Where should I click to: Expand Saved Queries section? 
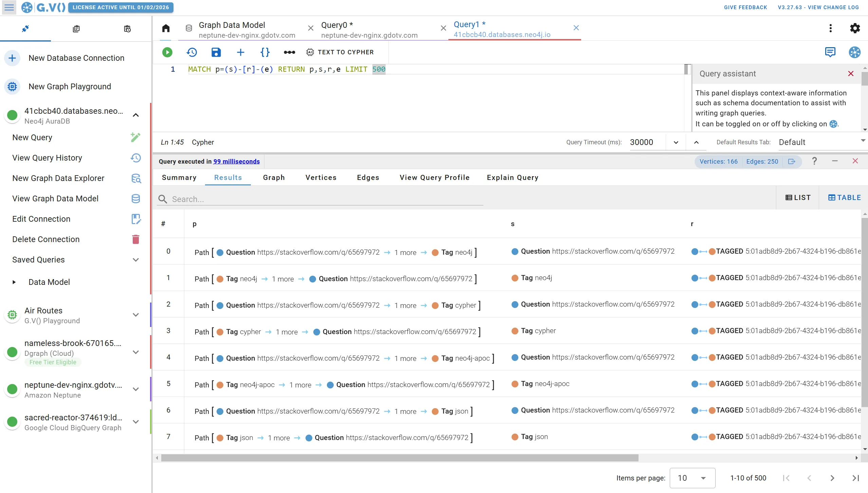[136, 260]
